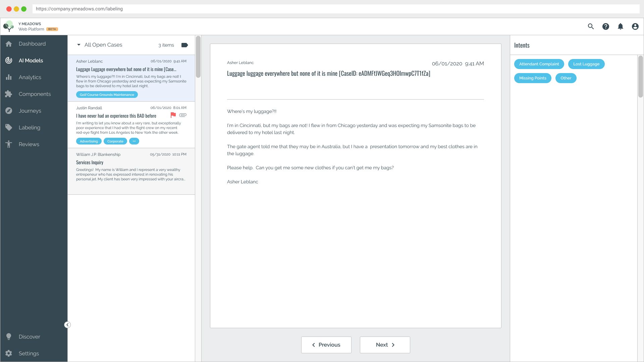This screenshot has width=644, height=362.
Task: Expand more tags with the ellipsis chip
Action: (134, 141)
